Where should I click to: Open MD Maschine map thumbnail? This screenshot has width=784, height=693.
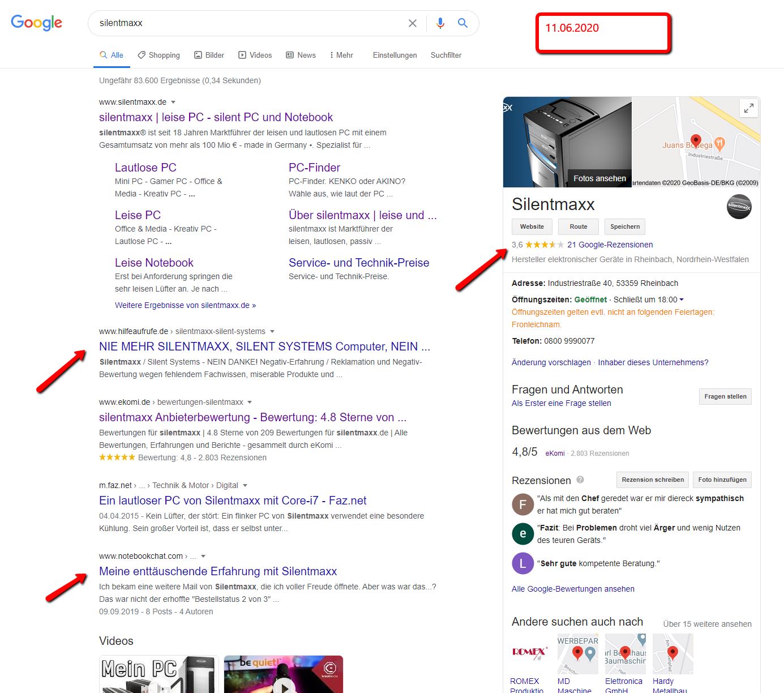click(x=578, y=653)
